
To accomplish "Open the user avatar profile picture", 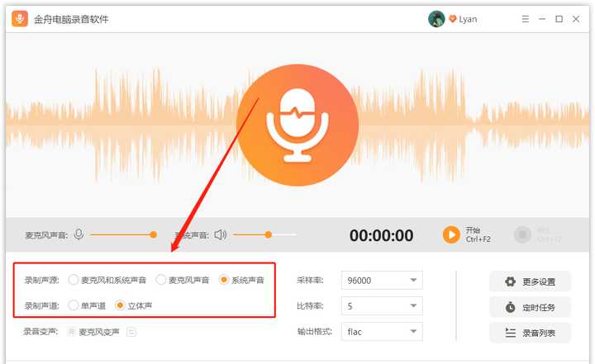I will click(x=436, y=19).
